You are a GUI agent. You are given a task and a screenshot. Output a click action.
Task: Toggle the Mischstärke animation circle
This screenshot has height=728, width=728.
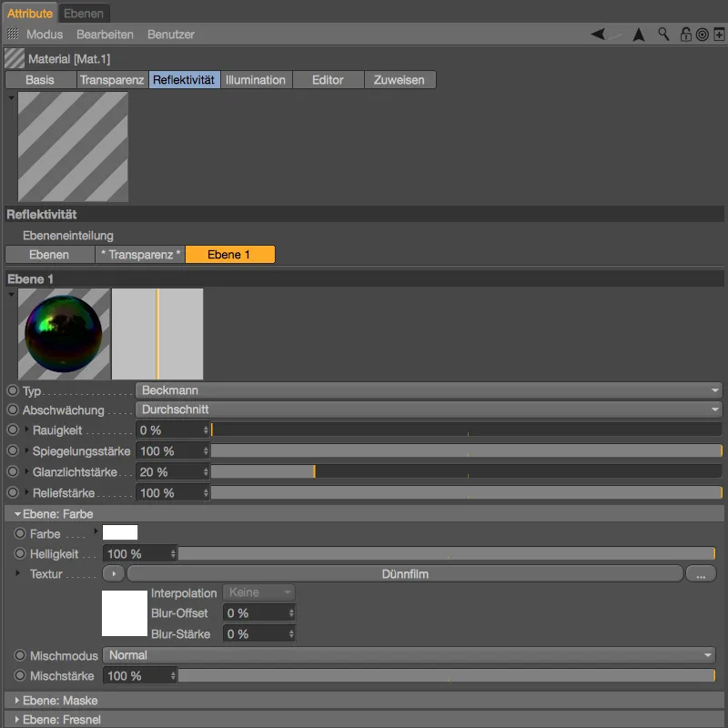click(x=19, y=675)
